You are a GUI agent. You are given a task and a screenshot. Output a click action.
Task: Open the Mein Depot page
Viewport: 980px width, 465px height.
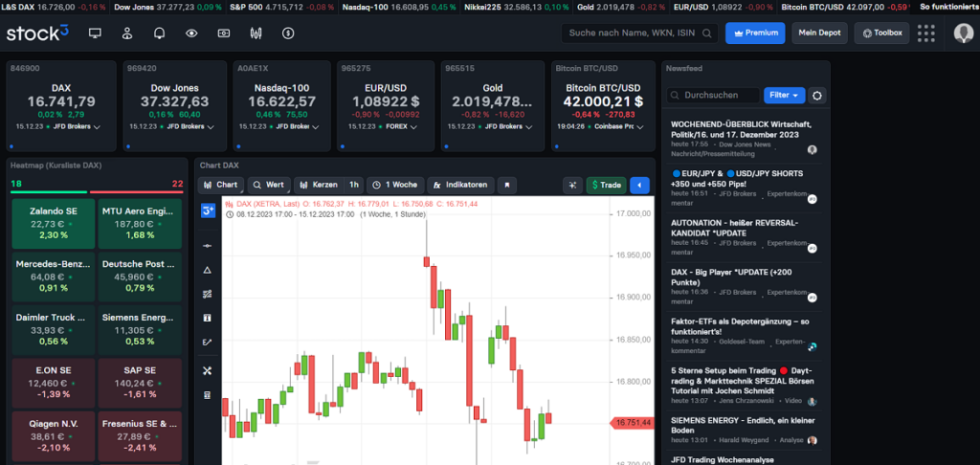(819, 33)
